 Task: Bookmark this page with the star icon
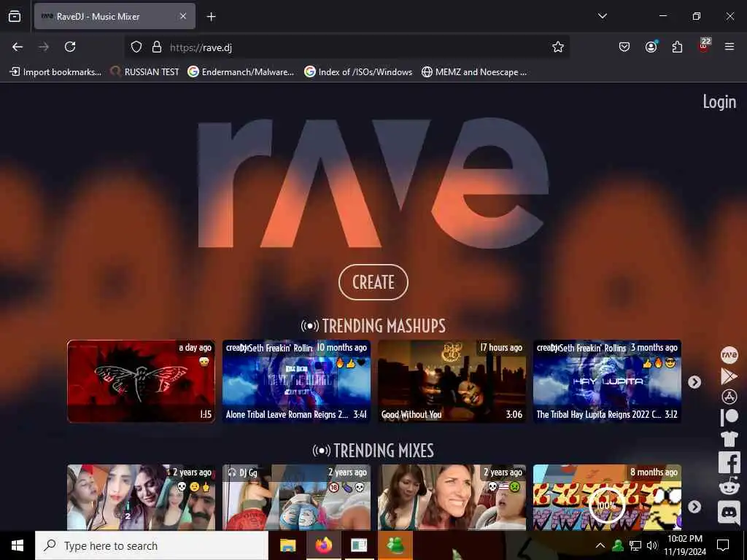558,47
